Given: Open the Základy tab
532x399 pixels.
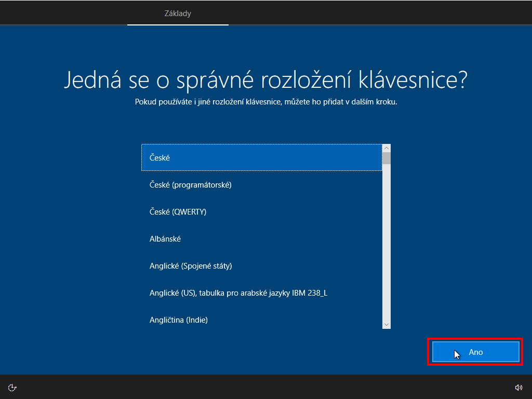Looking at the screenshot, I should click(178, 13).
